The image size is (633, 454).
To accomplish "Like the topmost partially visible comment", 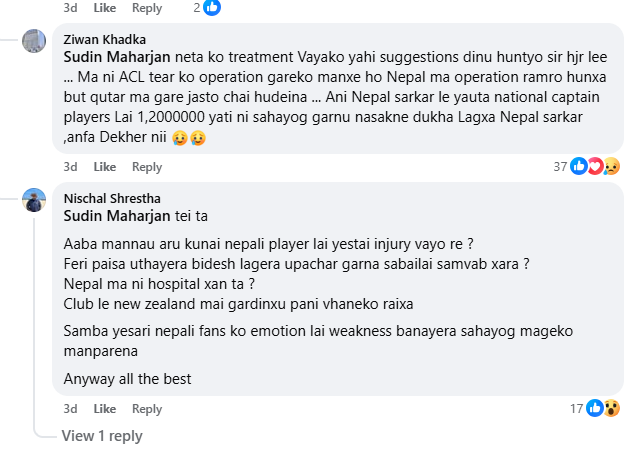I will [x=105, y=8].
